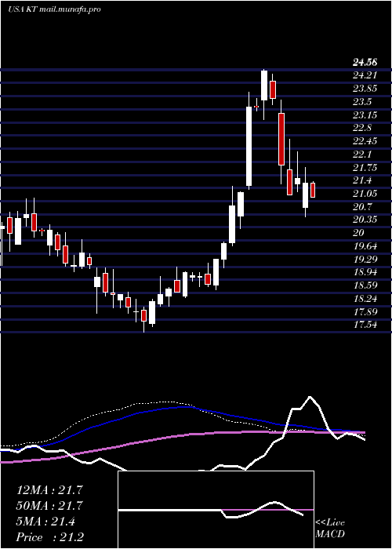This screenshot has height=549, width=392.
Task: Click the 19.64 price axis label
Action: [x=365, y=246]
